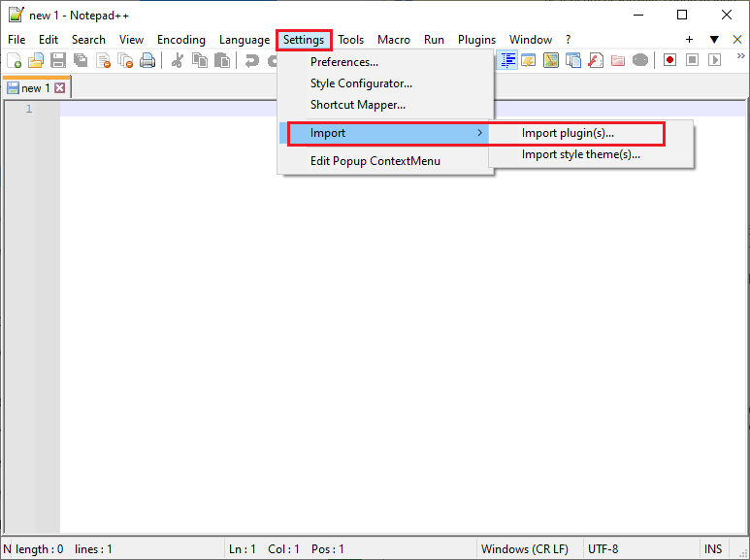Select Import plugin(s)... from the submenu
750x560 pixels.
point(591,133)
